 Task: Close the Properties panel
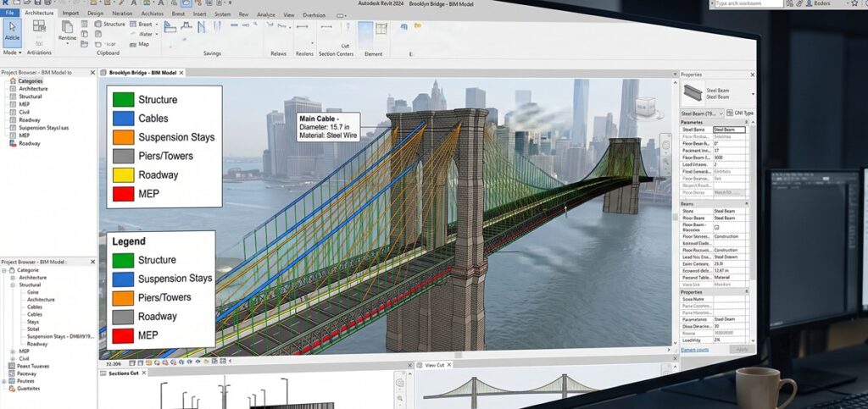[752, 75]
